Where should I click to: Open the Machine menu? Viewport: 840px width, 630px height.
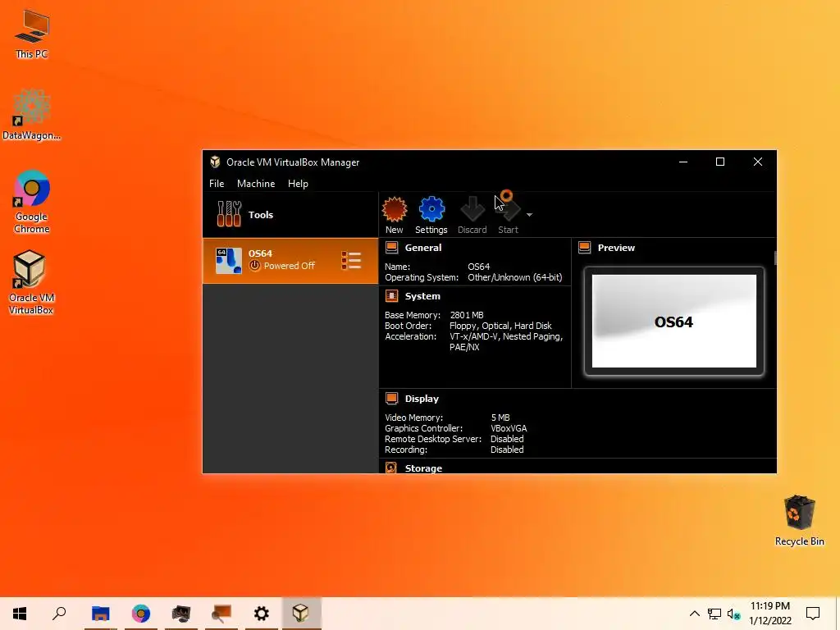(x=256, y=184)
